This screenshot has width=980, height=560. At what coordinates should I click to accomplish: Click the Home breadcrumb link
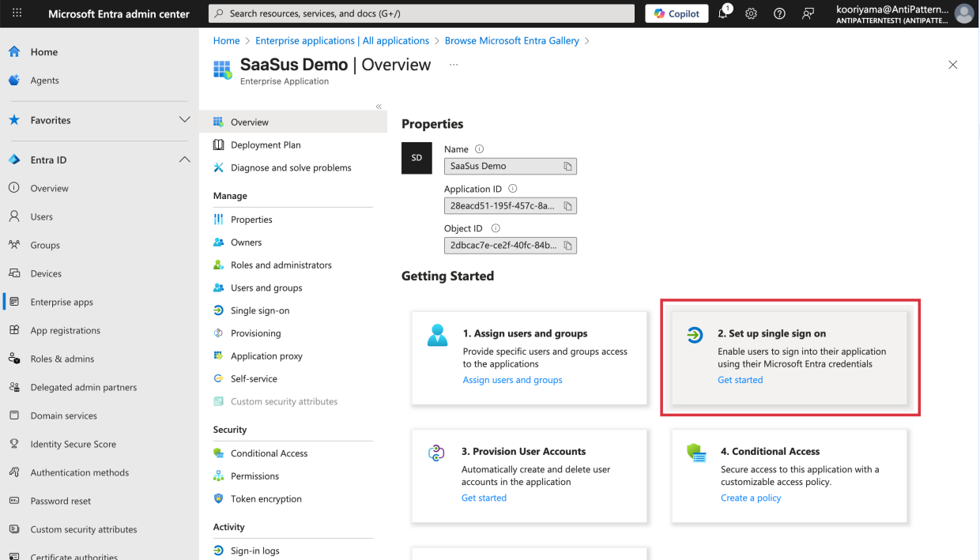(x=226, y=40)
